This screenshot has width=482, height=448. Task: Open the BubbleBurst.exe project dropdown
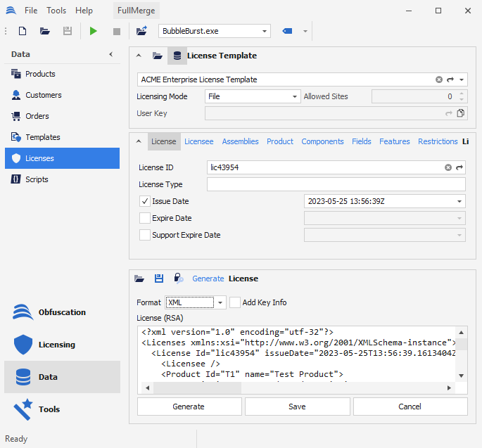click(x=265, y=31)
